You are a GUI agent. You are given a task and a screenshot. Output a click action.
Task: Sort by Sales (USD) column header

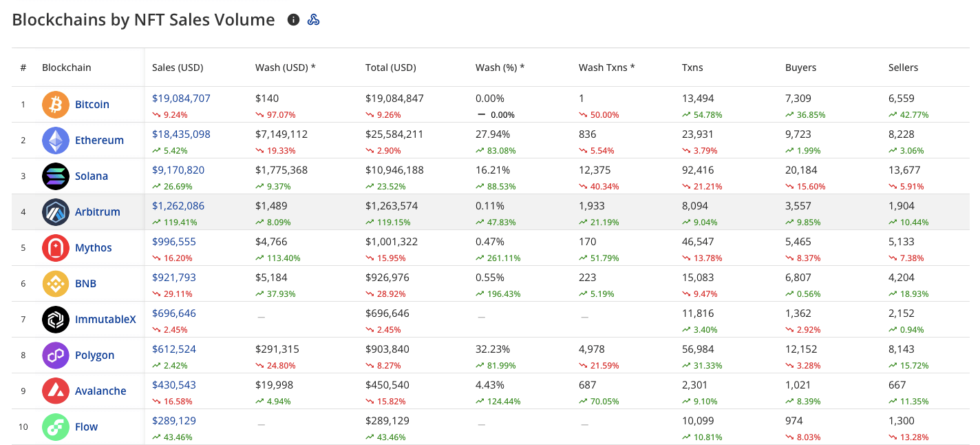178,68
